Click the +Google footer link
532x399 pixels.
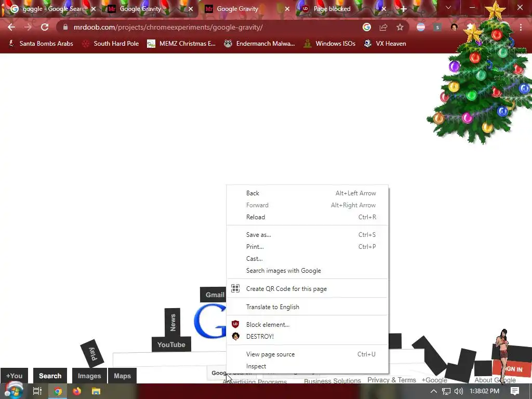click(434, 380)
